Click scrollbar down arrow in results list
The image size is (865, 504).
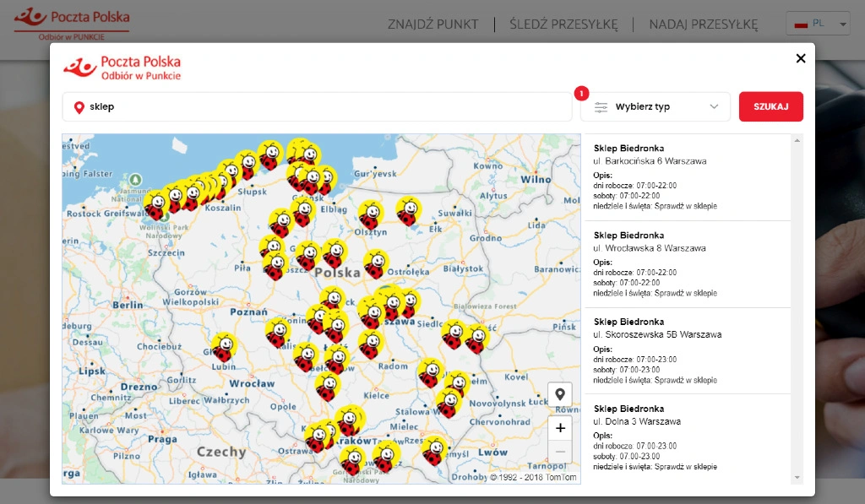(797, 478)
